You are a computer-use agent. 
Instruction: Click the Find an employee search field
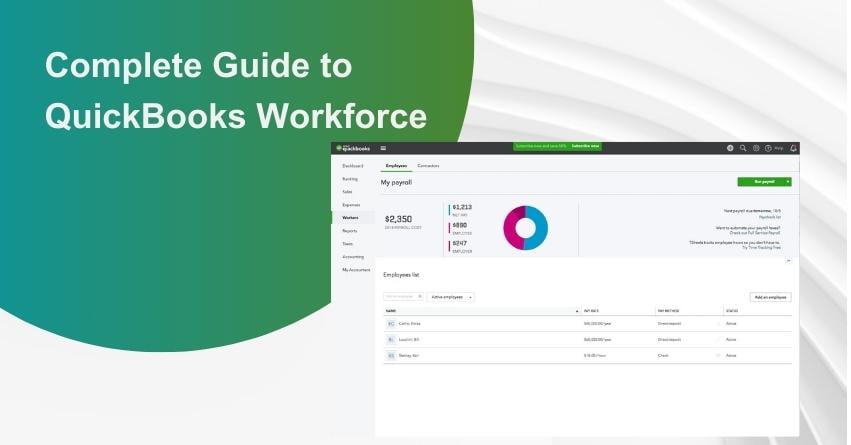[x=404, y=297]
